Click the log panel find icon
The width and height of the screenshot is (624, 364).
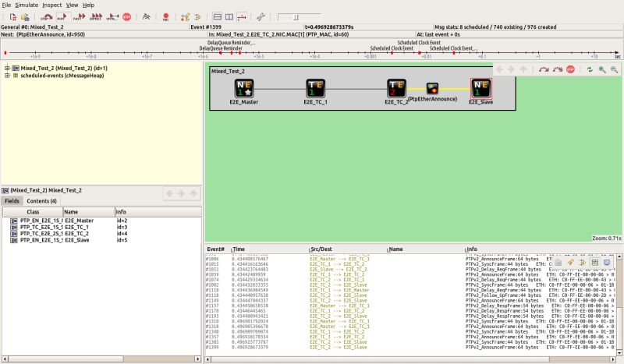click(x=570, y=263)
